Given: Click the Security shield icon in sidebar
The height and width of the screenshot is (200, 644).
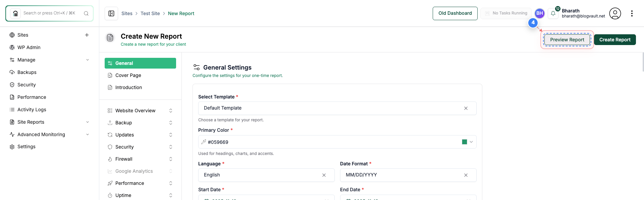Looking at the screenshot, I should click(12, 85).
